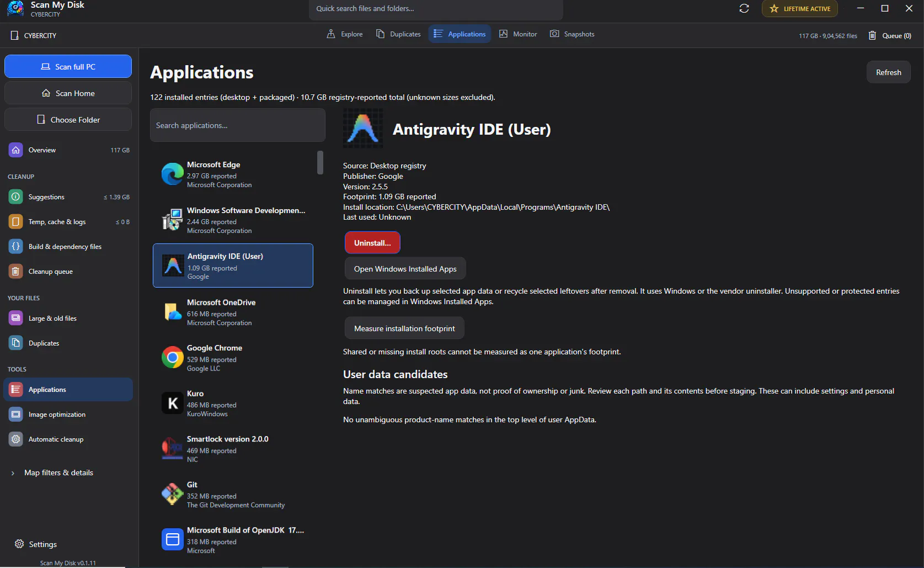The width and height of the screenshot is (924, 568).
Task: Click Open Windows Installed Apps button
Action: (x=405, y=269)
